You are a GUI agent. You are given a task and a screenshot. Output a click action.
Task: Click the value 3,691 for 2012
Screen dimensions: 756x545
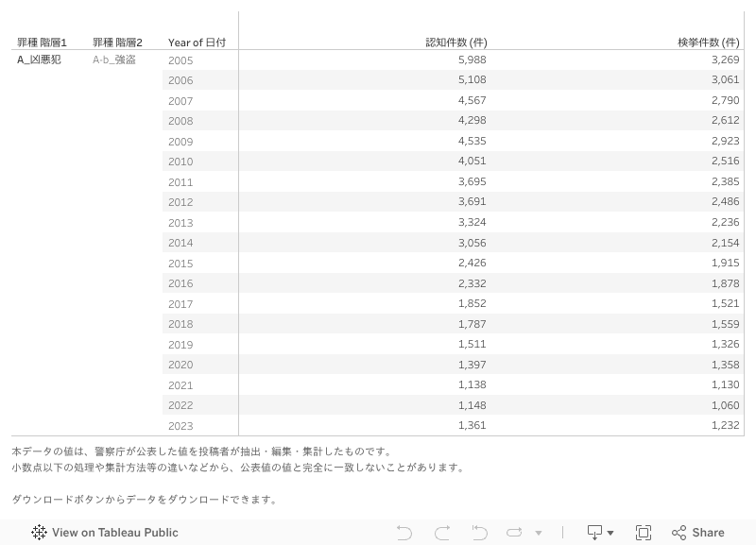click(472, 202)
